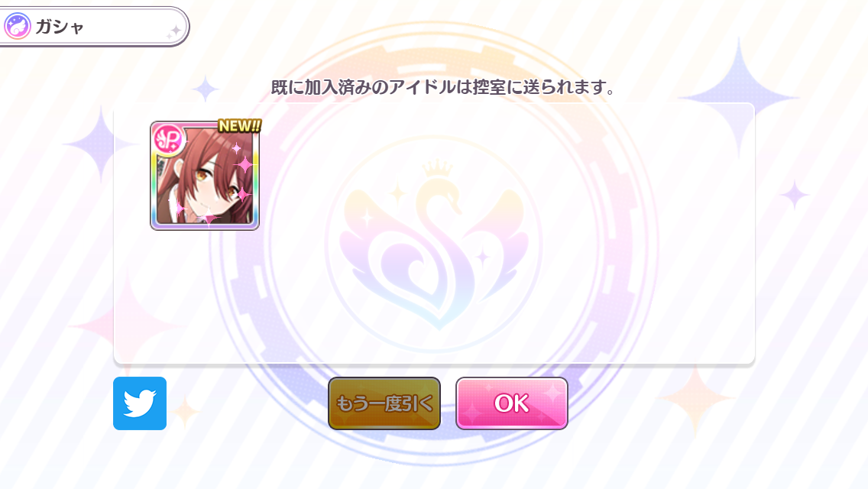
Task: Click the large blue four-point star at top right
Action: [738, 98]
